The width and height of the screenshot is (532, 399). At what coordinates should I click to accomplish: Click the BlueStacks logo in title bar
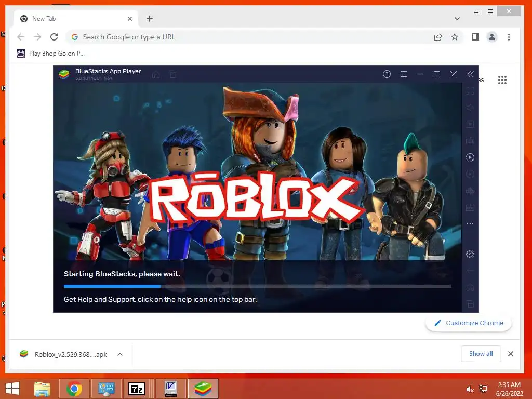pos(64,74)
